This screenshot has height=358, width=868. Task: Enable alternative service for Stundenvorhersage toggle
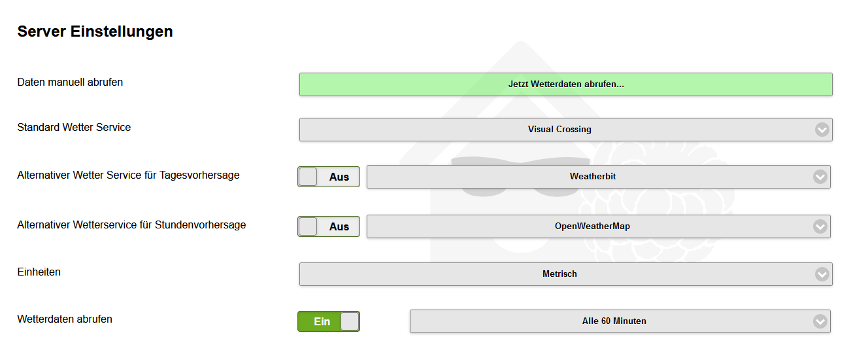point(328,226)
